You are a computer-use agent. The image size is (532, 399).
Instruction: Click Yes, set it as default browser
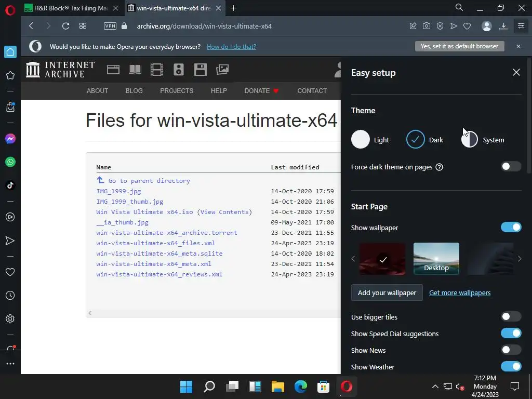[459, 46]
